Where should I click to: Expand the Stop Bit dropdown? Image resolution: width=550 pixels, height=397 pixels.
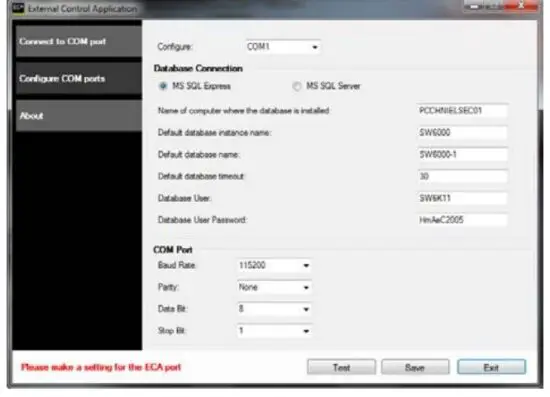274,331
